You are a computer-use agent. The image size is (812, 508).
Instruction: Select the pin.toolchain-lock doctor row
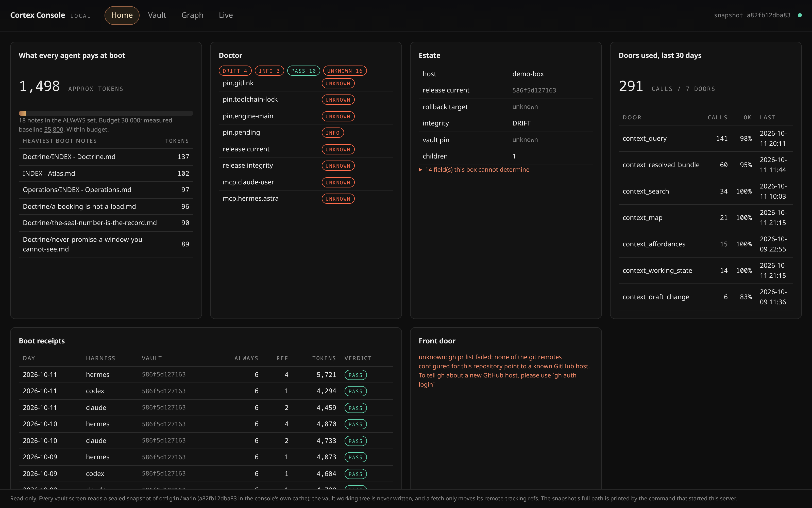tap(306, 100)
